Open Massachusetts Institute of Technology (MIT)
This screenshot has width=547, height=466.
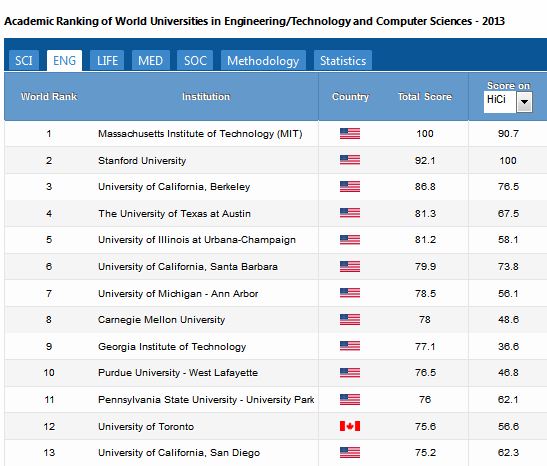pos(200,134)
